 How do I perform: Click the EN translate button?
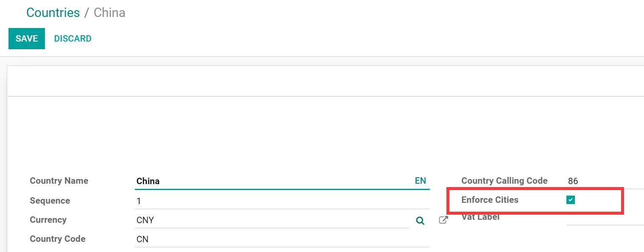coord(420,181)
